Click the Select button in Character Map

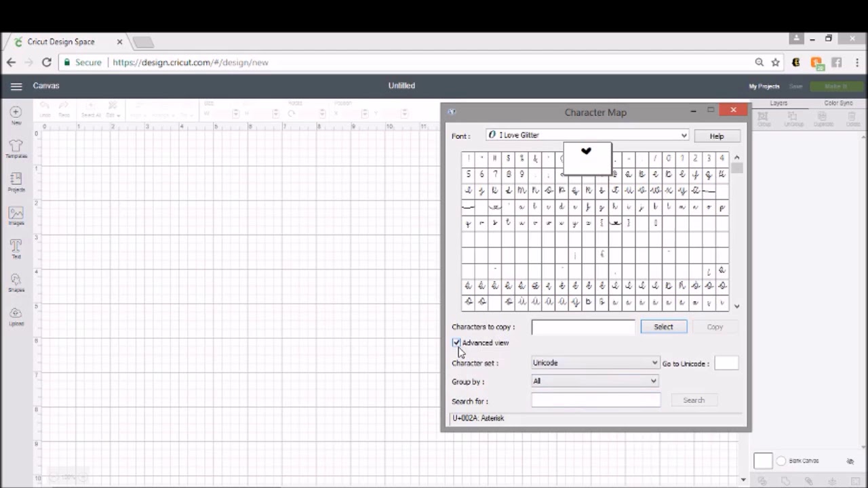pyautogui.click(x=663, y=327)
